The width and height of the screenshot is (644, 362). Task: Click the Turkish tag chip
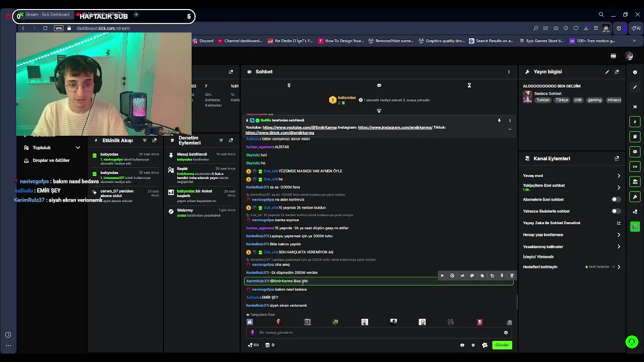[543, 100]
